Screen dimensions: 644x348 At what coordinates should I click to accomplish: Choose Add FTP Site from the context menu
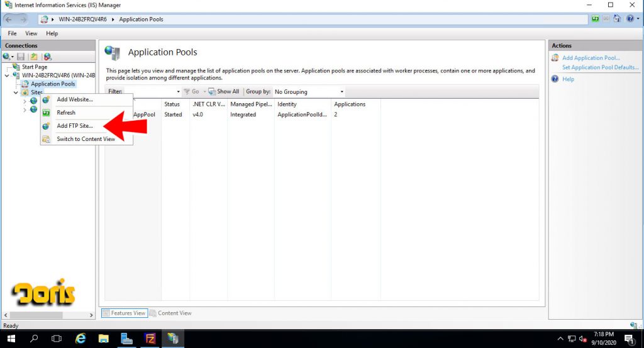click(x=87, y=126)
